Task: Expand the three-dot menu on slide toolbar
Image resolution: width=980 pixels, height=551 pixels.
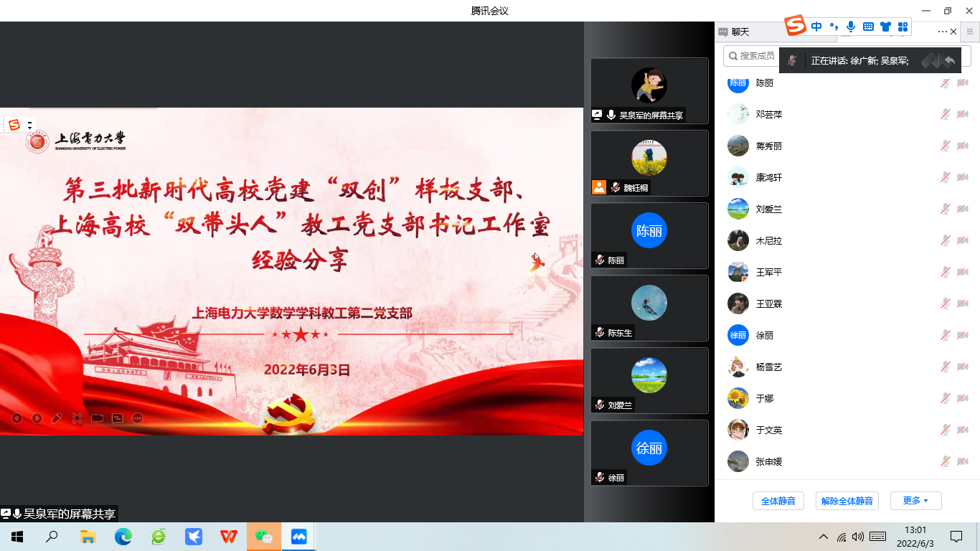Action: (x=138, y=418)
